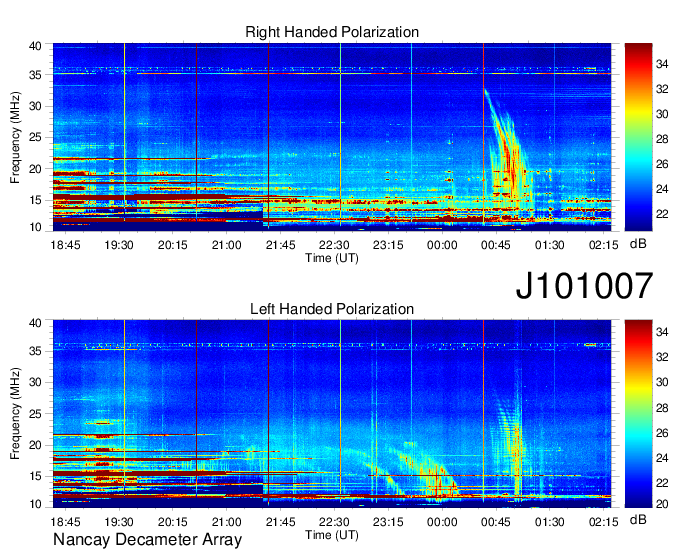
Task: Click the "23:15" time tick under Left Handed plot
Action: click(x=388, y=522)
